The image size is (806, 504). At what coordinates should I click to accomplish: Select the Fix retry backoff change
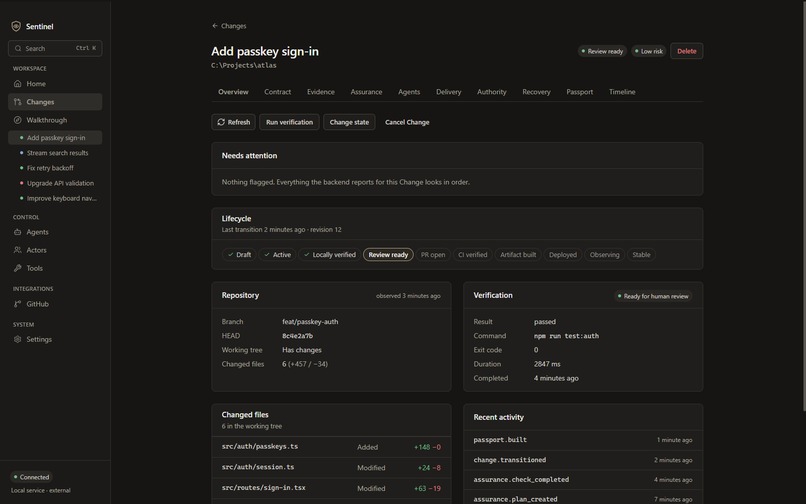[x=55, y=168]
